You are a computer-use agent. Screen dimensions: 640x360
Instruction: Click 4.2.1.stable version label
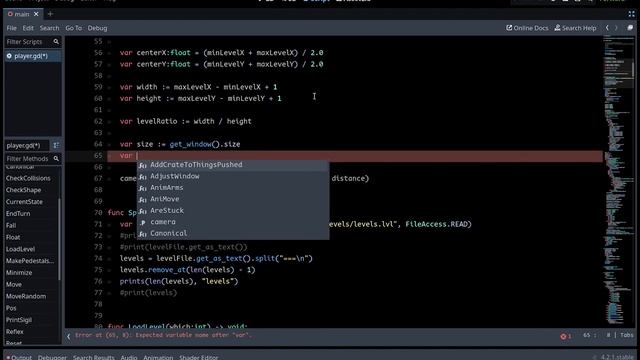pos(617,357)
